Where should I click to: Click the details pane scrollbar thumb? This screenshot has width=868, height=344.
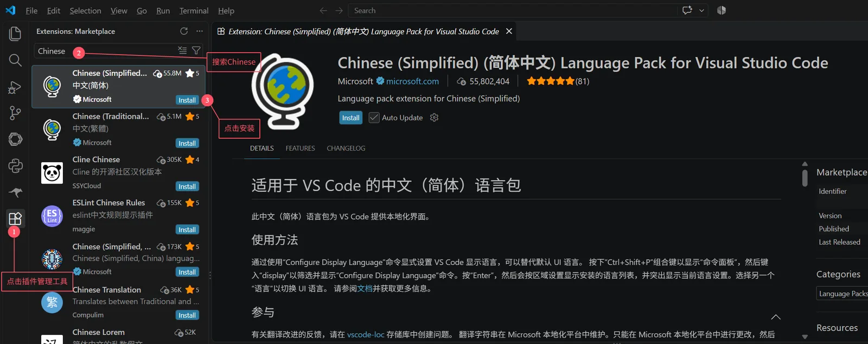[805, 178]
